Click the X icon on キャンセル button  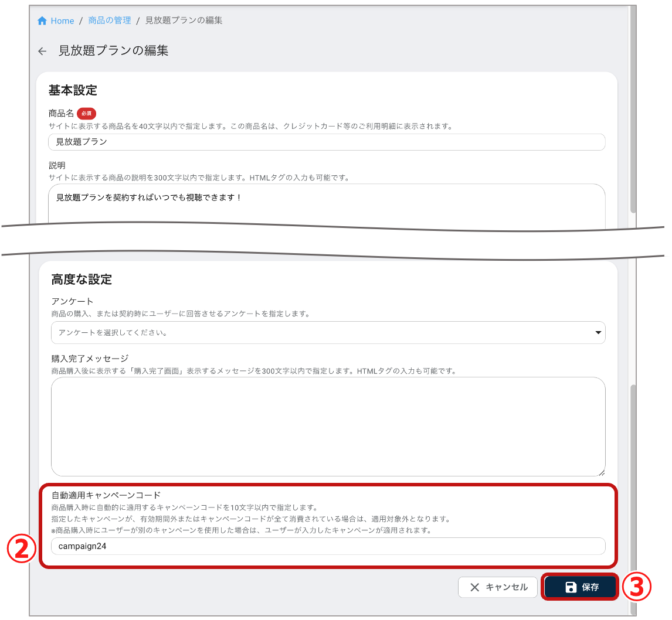coord(474,587)
